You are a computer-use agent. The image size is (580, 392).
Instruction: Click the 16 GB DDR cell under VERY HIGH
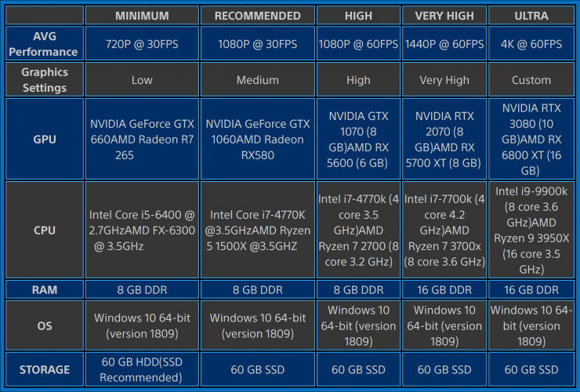[444, 289]
